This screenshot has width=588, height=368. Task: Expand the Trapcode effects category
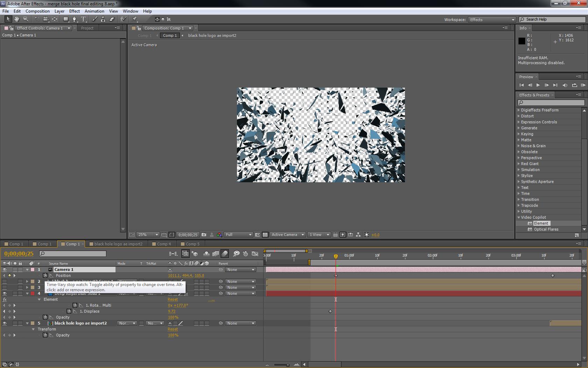pos(519,205)
